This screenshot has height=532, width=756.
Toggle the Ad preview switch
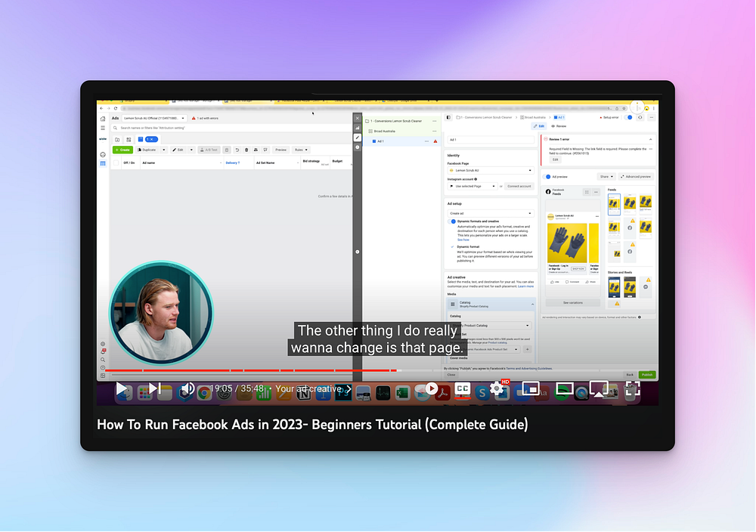547,177
